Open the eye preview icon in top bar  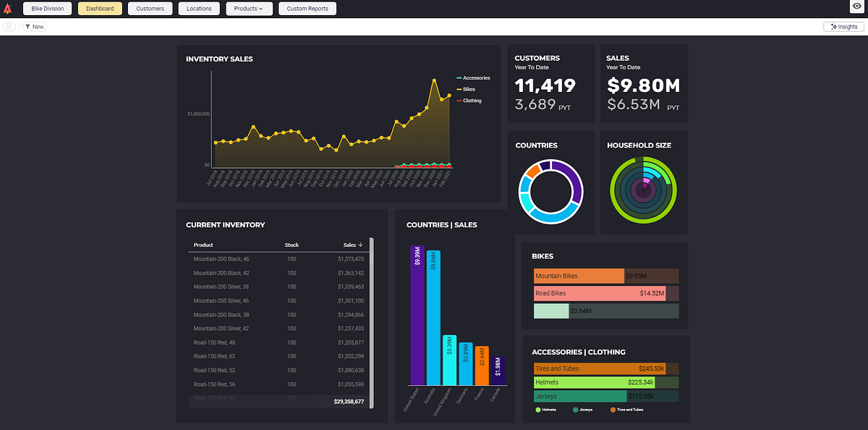[x=856, y=8]
